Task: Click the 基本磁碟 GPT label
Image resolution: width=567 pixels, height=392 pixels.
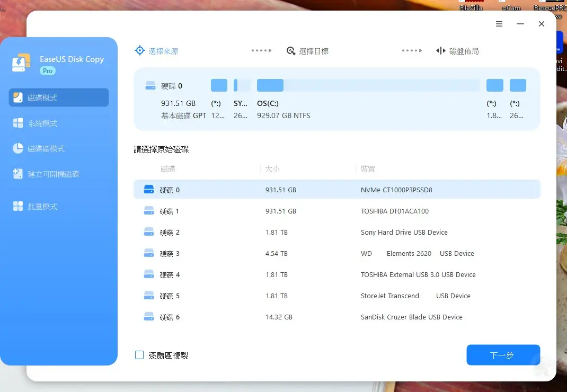Action: (x=183, y=115)
